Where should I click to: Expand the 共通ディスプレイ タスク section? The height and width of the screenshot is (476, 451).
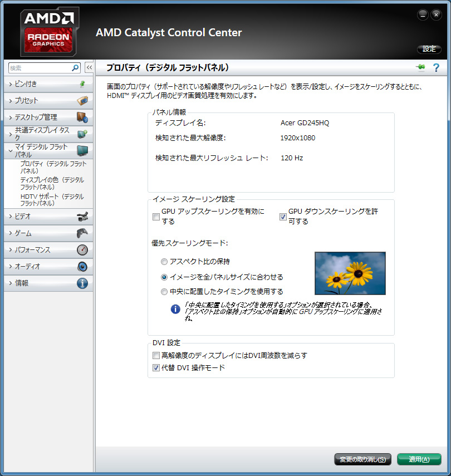[x=48, y=134]
